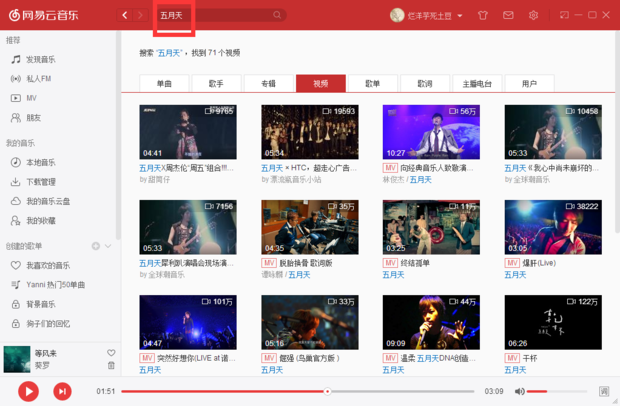Click video title 五月天X周杰伦
Viewport: 620px width, 406px height.
tap(186, 168)
